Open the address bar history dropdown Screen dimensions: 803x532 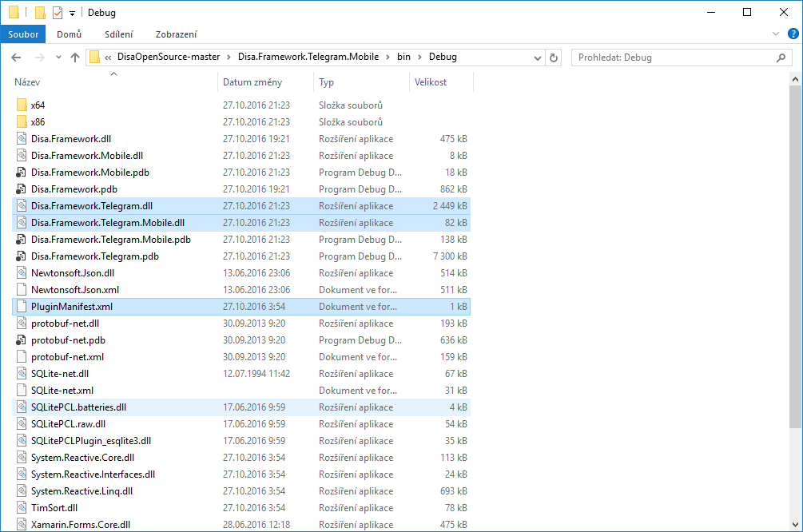(538, 58)
